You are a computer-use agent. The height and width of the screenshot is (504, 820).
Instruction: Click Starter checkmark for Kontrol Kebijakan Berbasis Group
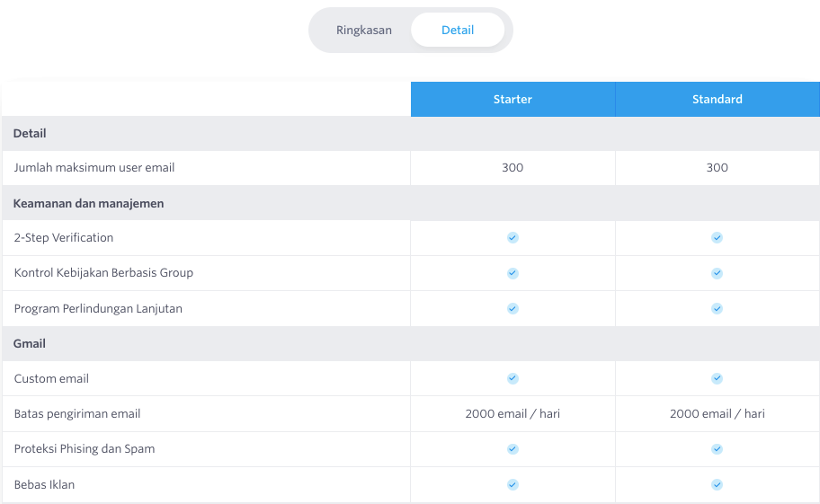click(513, 273)
